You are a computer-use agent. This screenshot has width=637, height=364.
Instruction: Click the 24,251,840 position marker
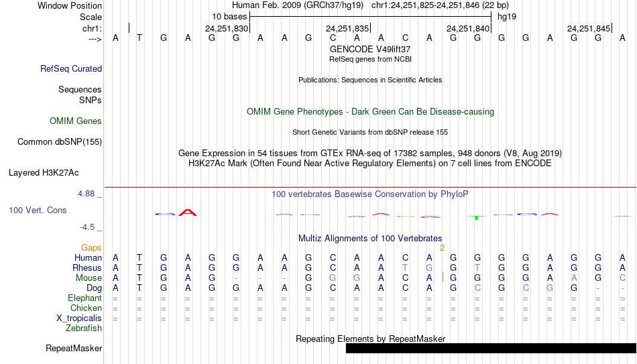[468, 28]
